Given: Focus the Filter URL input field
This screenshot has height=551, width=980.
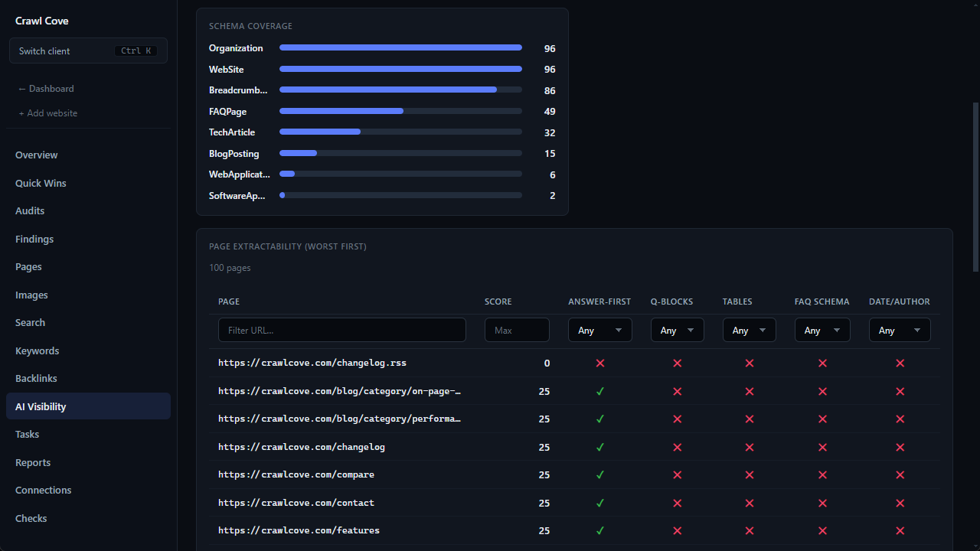Looking at the screenshot, I should [x=342, y=330].
